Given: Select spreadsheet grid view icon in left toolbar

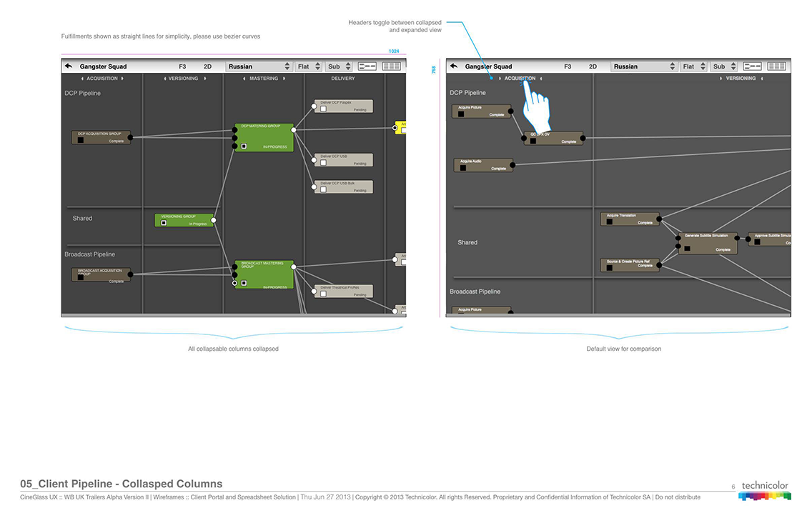Looking at the screenshot, I should coord(392,66).
